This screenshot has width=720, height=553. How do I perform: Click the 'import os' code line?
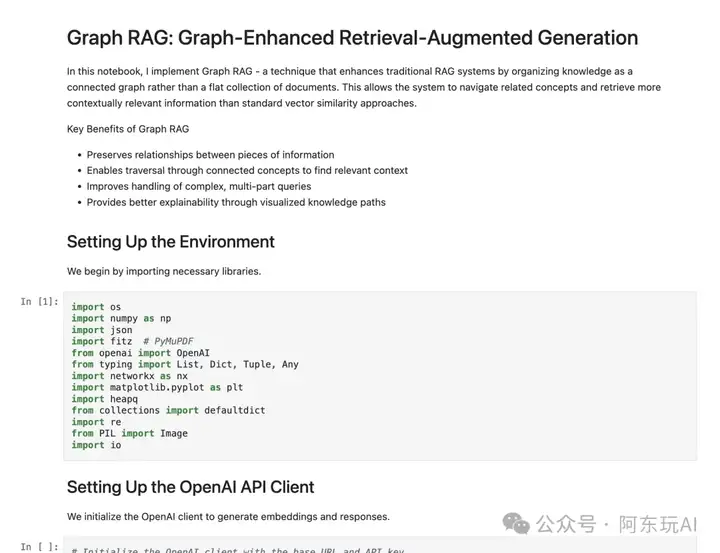point(96,307)
